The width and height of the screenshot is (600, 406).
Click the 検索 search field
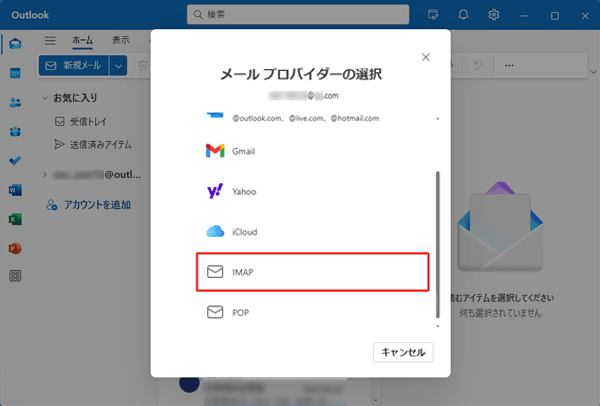coord(298,15)
